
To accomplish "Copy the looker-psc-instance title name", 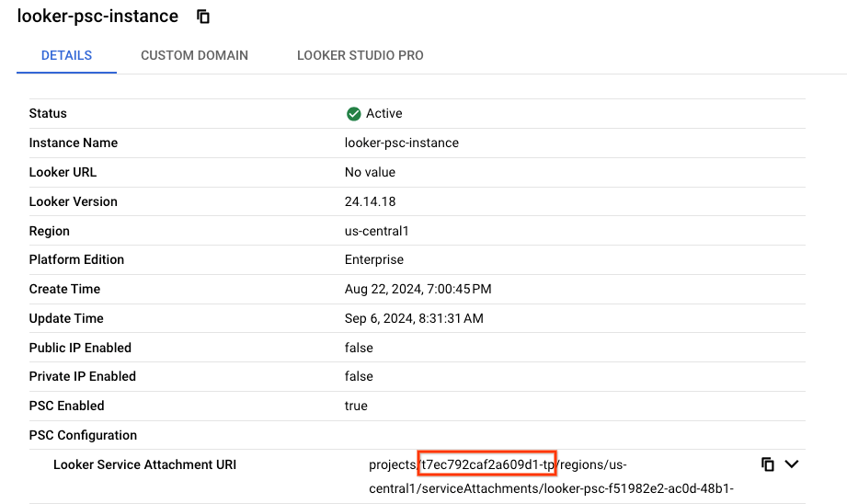I will tap(203, 17).
